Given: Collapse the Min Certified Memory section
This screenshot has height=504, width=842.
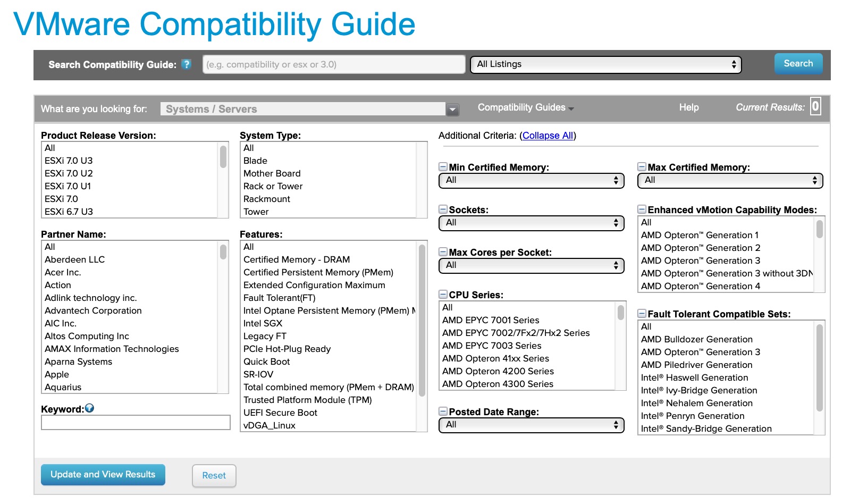Looking at the screenshot, I should [x=443, y=166].
